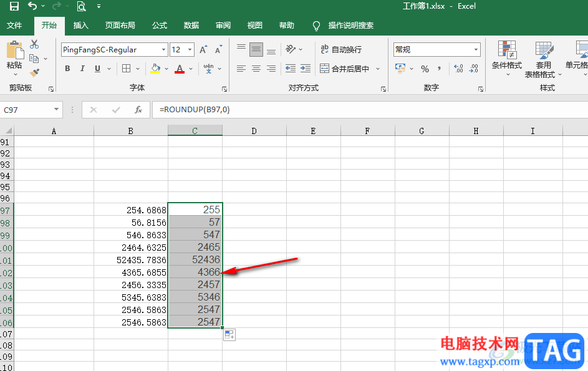Switch to the 页面布局 tab

tap(120, 26)
